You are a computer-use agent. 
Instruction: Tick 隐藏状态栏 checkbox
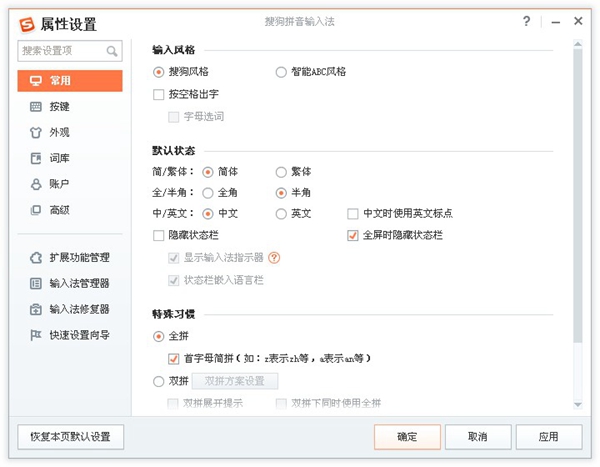coord(158,235)
